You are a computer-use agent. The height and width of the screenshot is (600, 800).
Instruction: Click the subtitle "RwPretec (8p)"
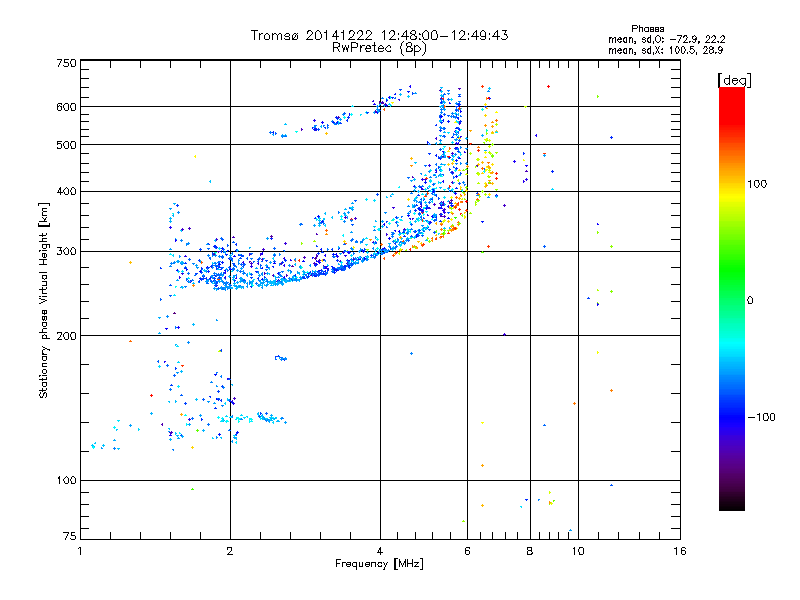tap(379, 48)
